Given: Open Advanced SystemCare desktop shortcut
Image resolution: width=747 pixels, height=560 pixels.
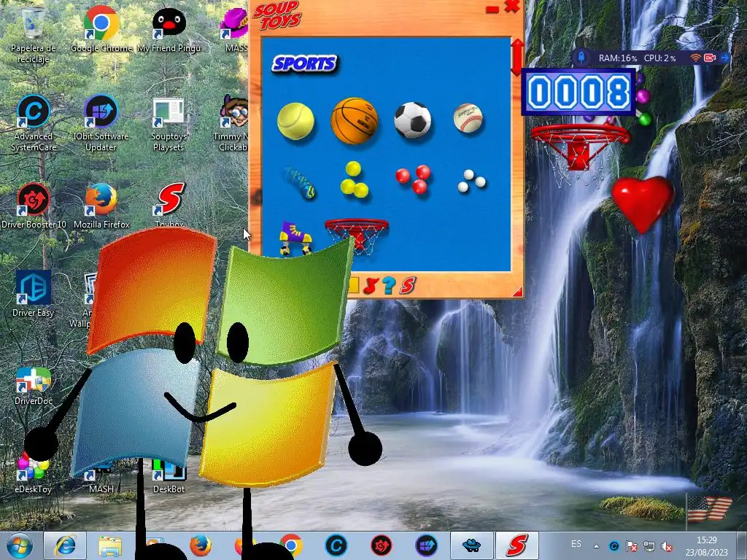Looking at the screenshot, I should 33,123.
